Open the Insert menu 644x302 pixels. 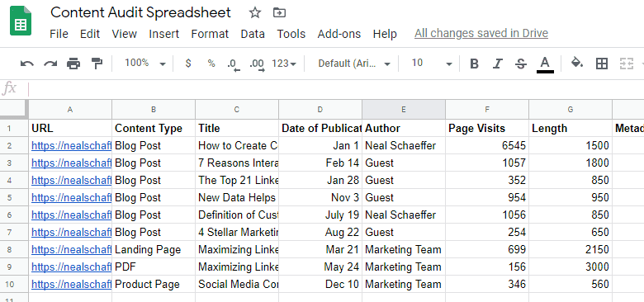pyautogui.click(x=163, y=34)
